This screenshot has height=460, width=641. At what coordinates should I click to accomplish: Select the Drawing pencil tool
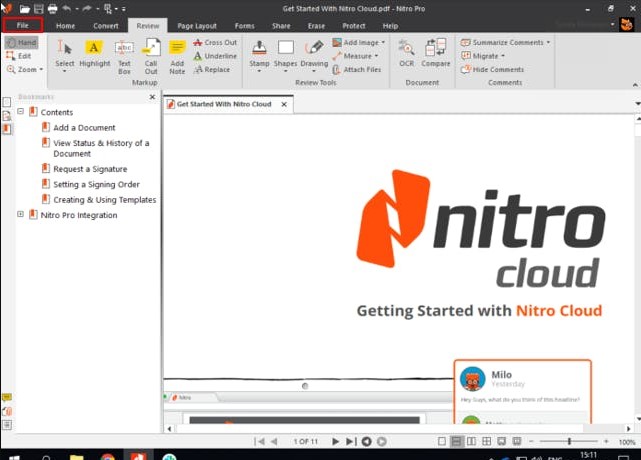tap(314, 55)
